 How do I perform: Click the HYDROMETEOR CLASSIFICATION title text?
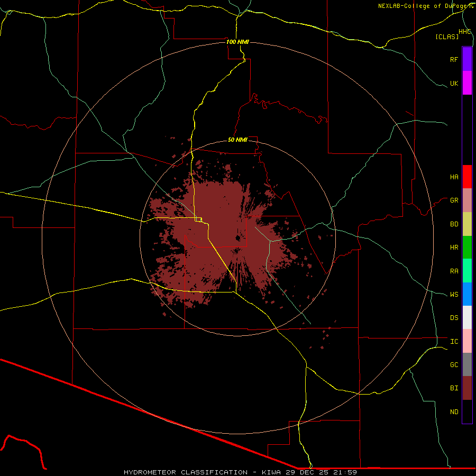click(x=186, y=472)
